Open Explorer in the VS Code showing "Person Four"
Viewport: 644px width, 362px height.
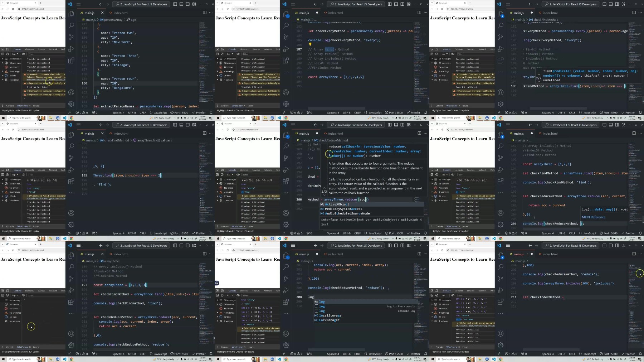click(71, 14)
